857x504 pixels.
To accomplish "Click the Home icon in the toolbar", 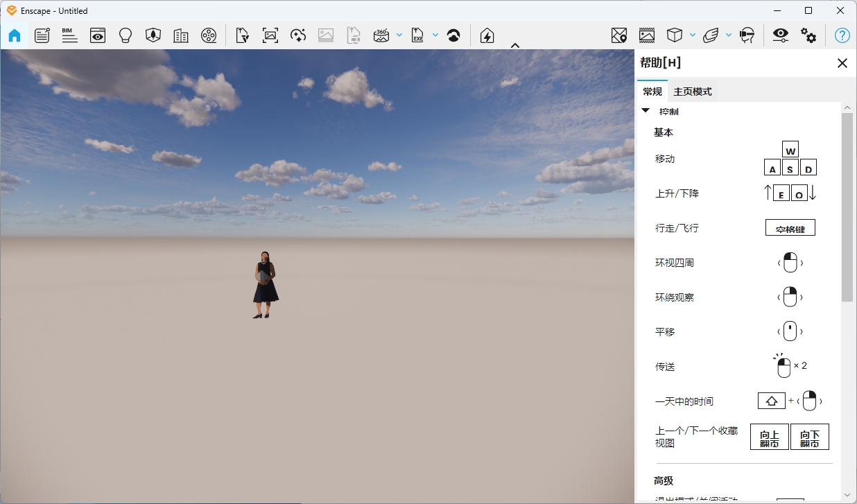I will pyautogui.click(x=15, y=35).
